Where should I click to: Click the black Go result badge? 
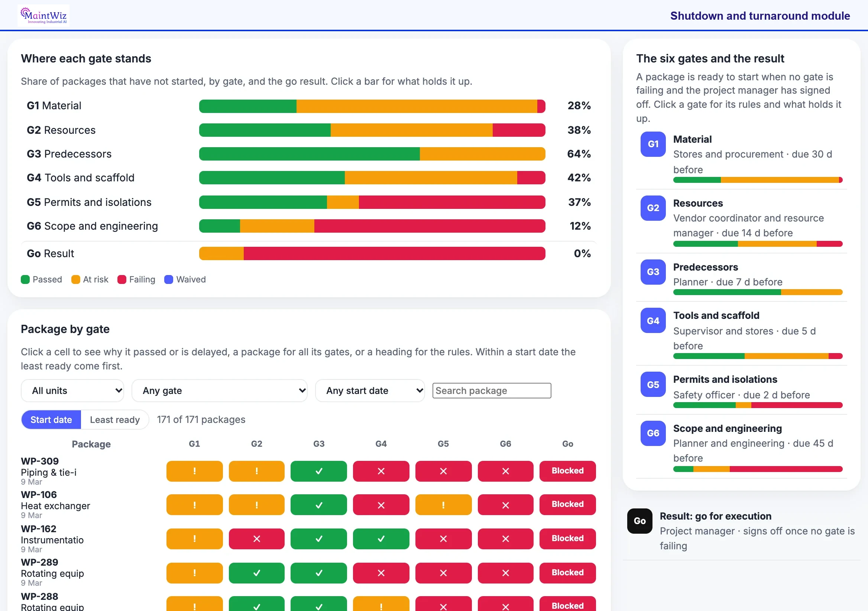(639, 521)
